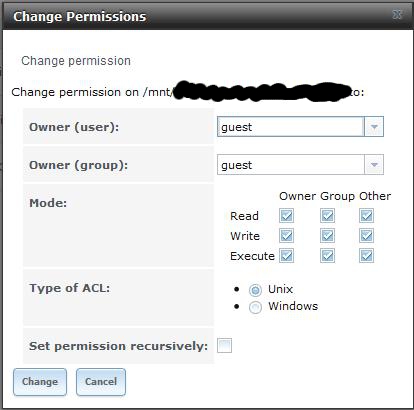The height and width of the screenshot is (410, 414).
Task: Enable Set permission recursively checkbox
Action: pyautogui.click(x=224, y=345)
